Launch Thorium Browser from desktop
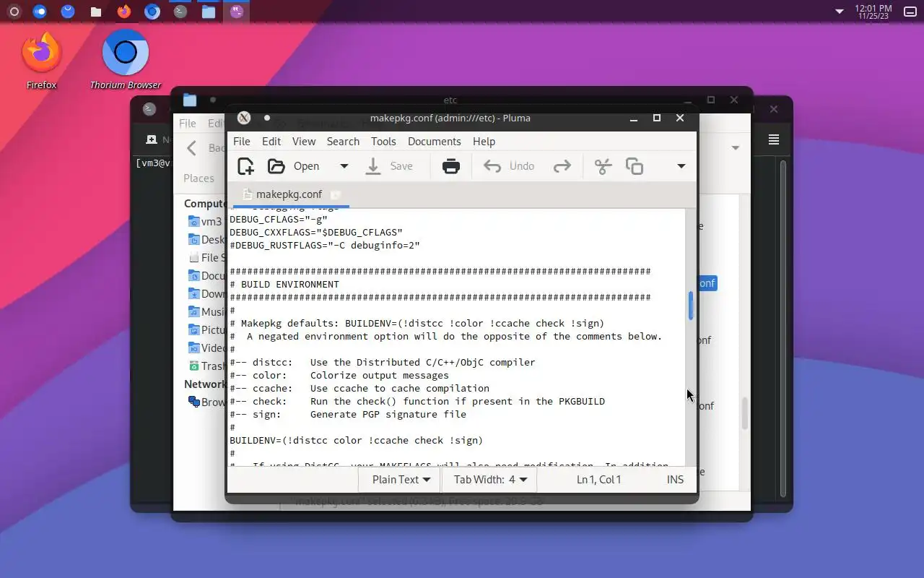The height and width of the screenshot is (578, 924). [x=126, y=61]
